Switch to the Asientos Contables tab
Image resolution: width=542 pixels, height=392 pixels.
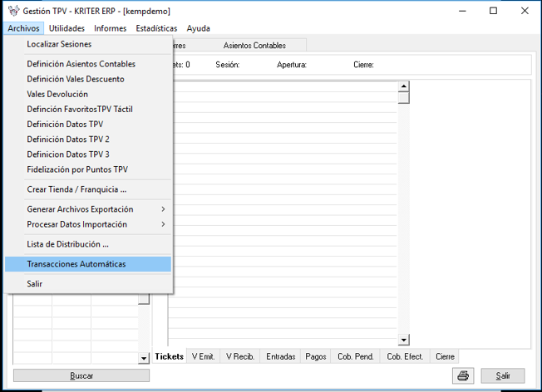pos(254,45)
